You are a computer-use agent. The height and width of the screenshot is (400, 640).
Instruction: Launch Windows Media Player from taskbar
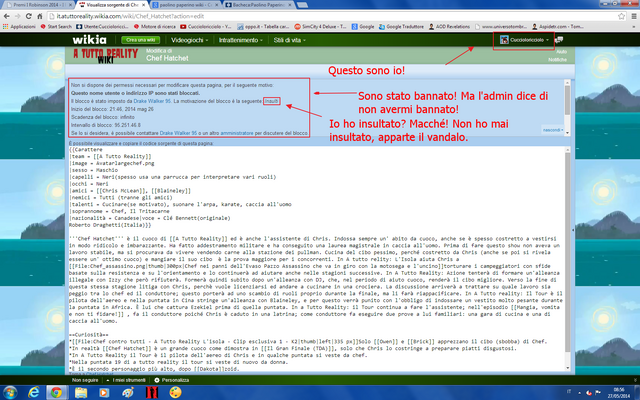(x=104, y=393)
